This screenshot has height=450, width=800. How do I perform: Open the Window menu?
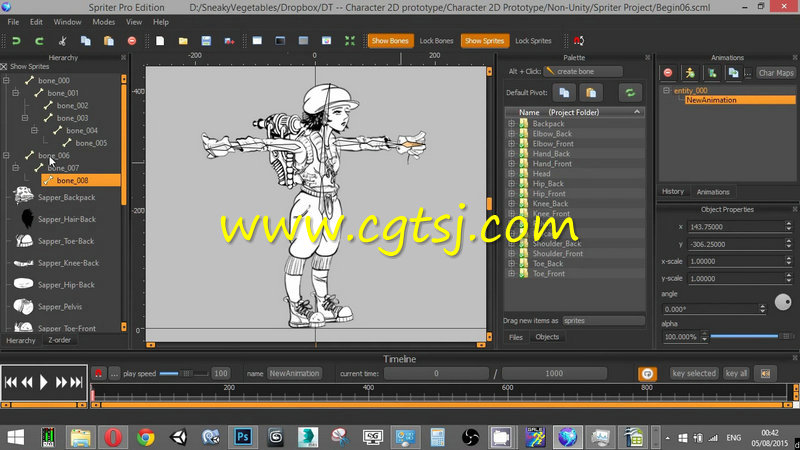pos(67,22)
